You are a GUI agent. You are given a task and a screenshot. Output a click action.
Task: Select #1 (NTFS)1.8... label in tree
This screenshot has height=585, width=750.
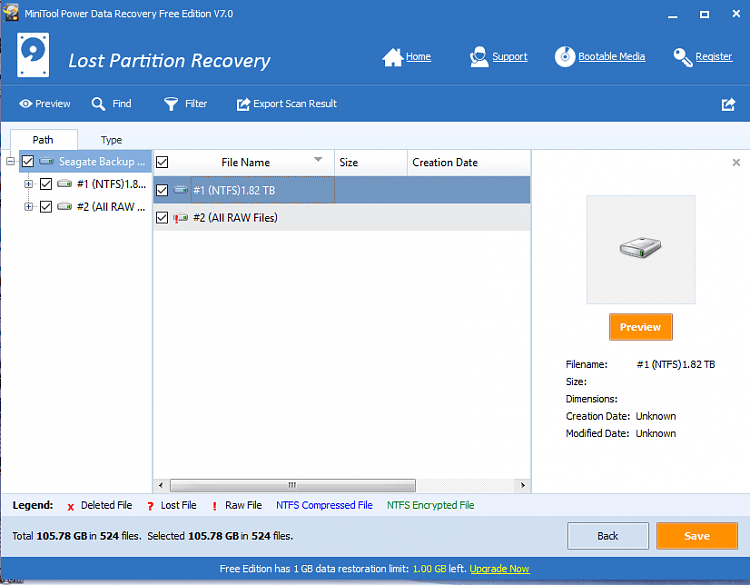[x=111, y=184]
